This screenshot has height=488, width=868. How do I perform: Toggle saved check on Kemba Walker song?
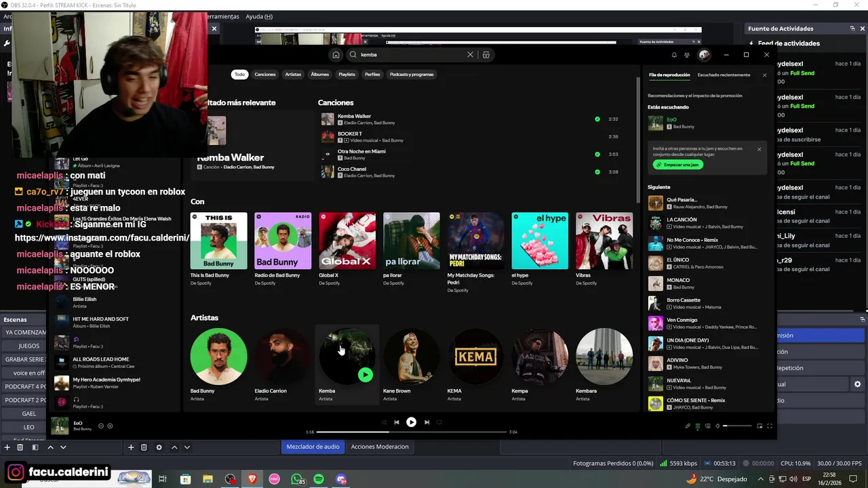tap(597, 119)
